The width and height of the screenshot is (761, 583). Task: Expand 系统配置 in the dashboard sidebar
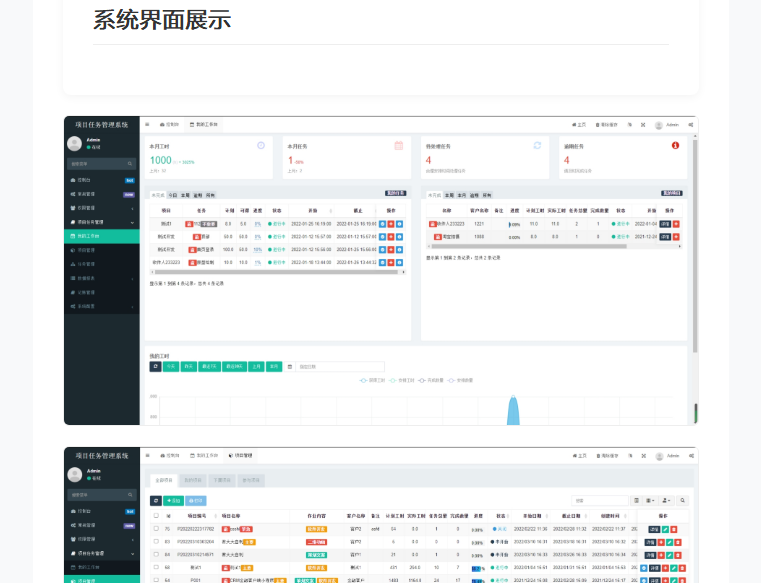click(x=102, y=306)
